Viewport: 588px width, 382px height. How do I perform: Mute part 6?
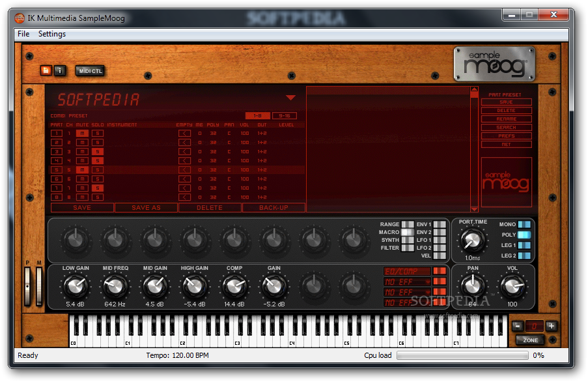pos(82,179)
